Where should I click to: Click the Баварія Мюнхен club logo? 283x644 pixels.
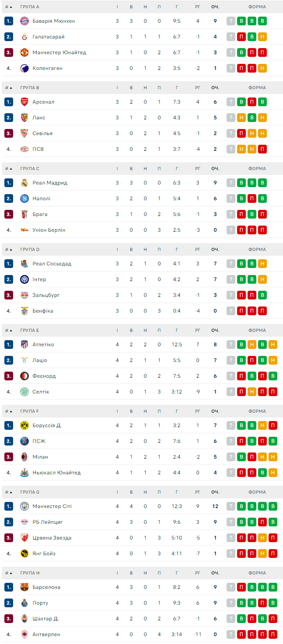24,21
